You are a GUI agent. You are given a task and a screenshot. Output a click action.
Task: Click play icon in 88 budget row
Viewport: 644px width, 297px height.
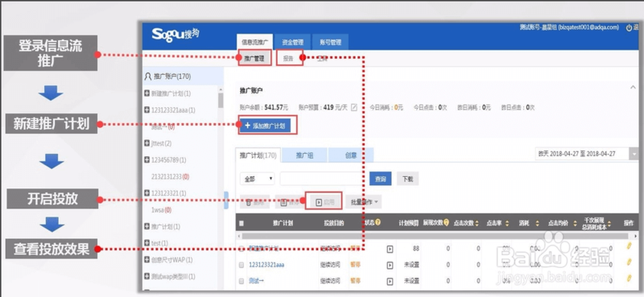click(x=390, y=249)
